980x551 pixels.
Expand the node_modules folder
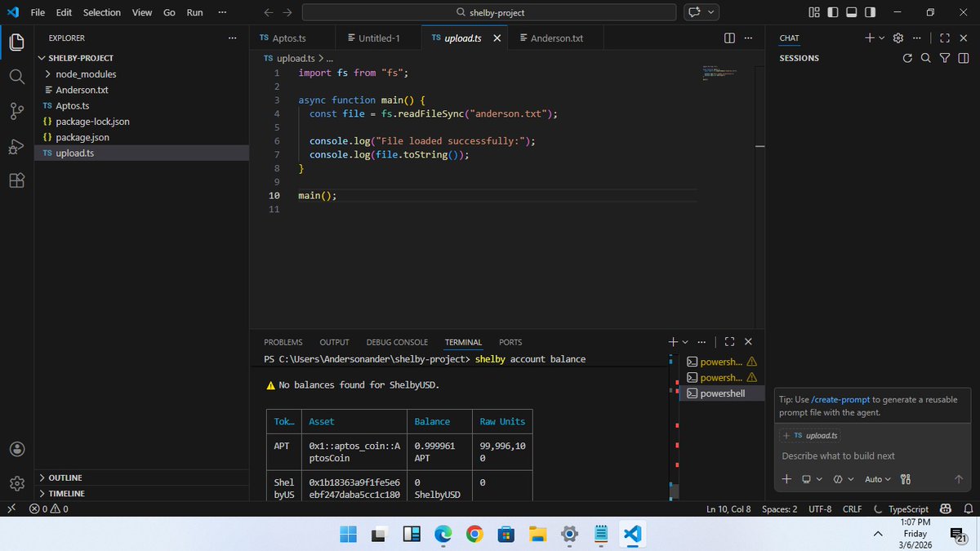140,74
